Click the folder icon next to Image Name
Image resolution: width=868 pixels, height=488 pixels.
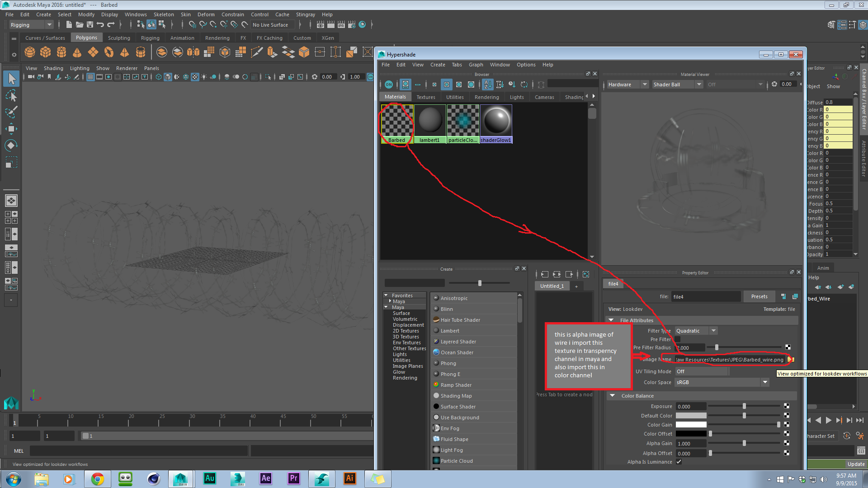790,359
